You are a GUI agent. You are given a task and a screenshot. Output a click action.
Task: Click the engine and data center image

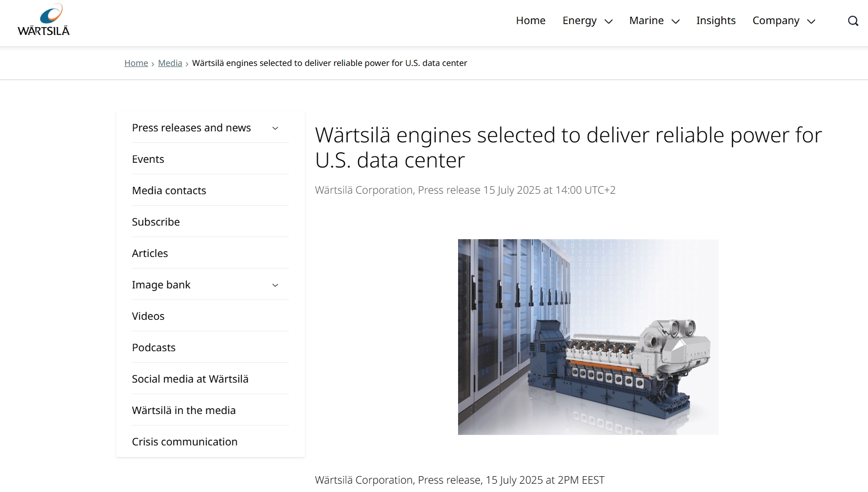588,337
